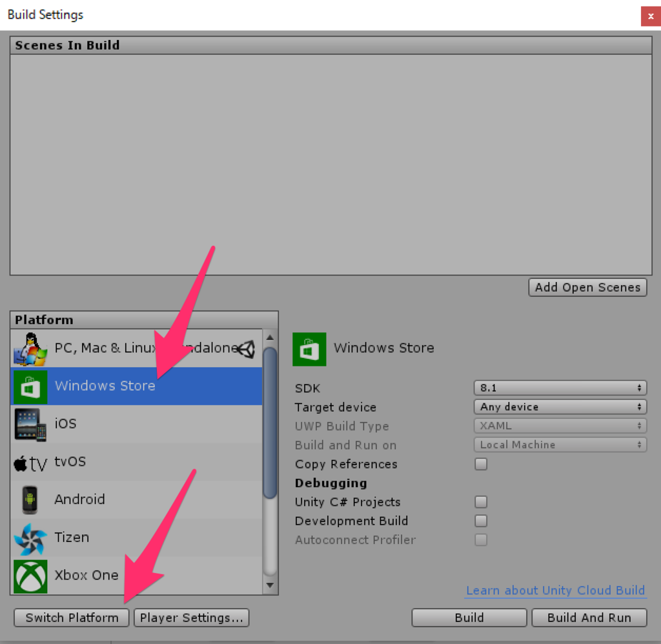
Task: Click the Build And Run button
Action: (589, 618)
